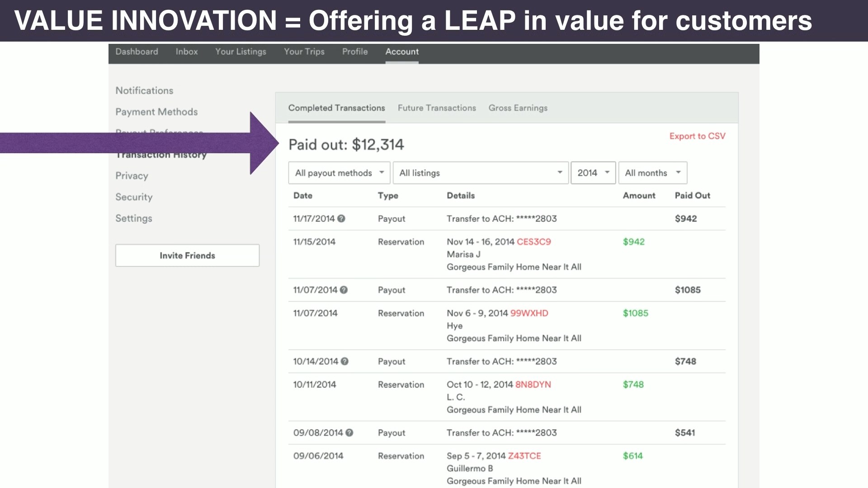
Task: Go to the Dashboard nav item
Action: coord(137,52)
